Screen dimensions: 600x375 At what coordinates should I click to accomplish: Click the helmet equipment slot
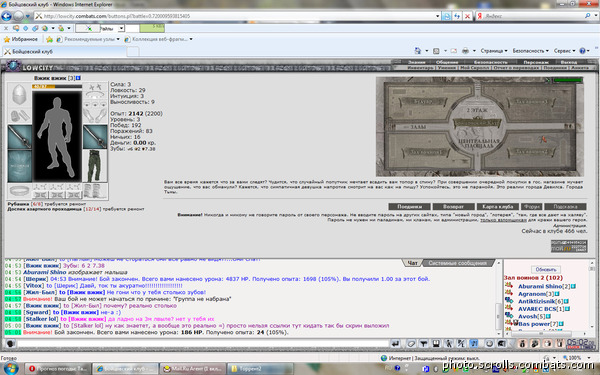tap(19, 94)
